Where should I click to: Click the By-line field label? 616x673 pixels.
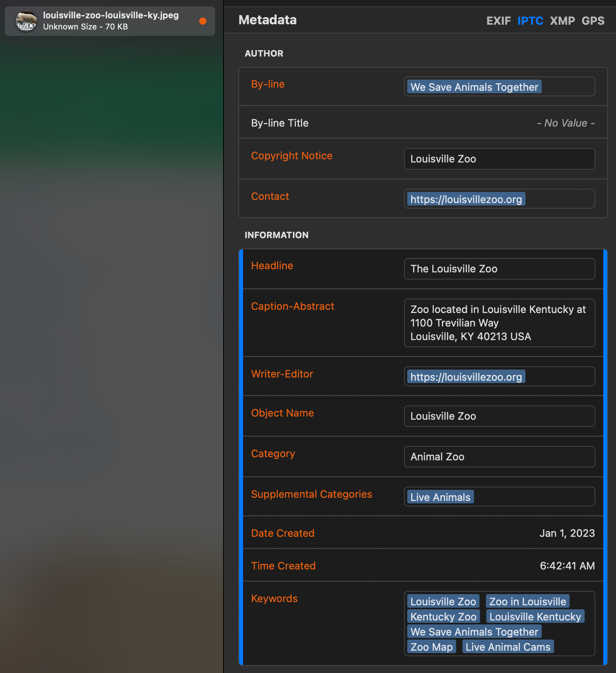[268, 84]
